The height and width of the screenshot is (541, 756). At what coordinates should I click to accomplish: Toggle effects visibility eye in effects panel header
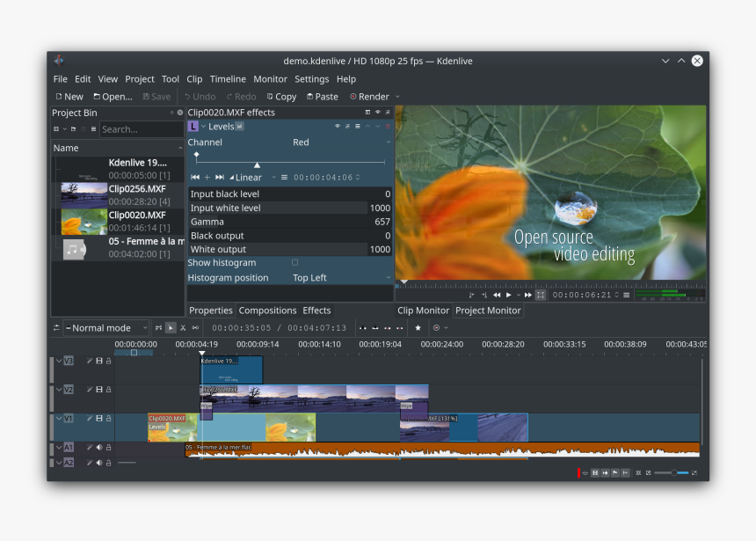pyautogui.click(x=378, y=113)
